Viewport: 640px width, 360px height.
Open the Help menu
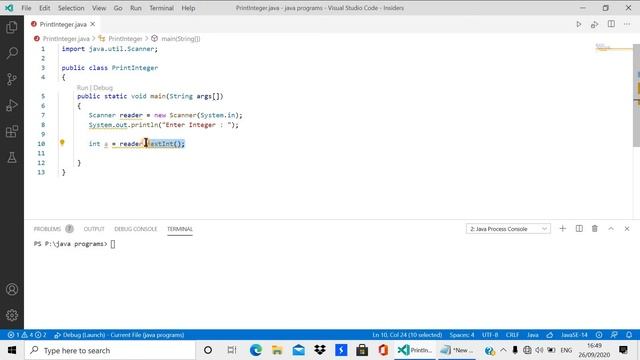tap(188, 8)
